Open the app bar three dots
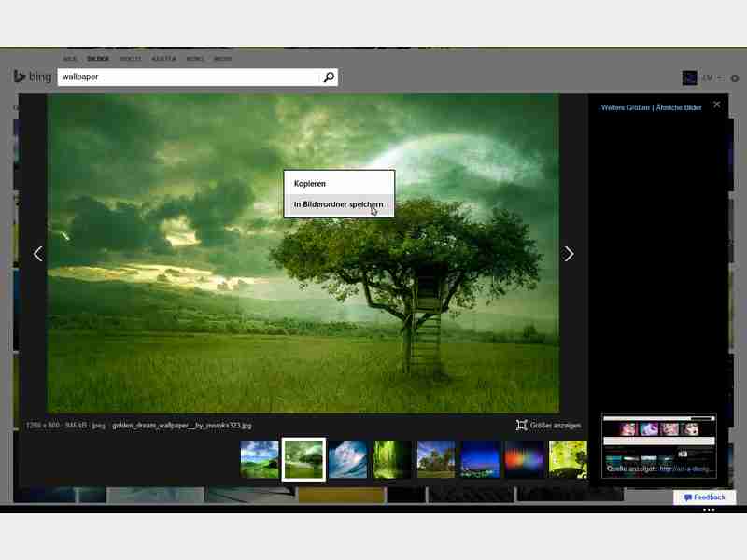This screenshot has height=560, width=747. 709,510
